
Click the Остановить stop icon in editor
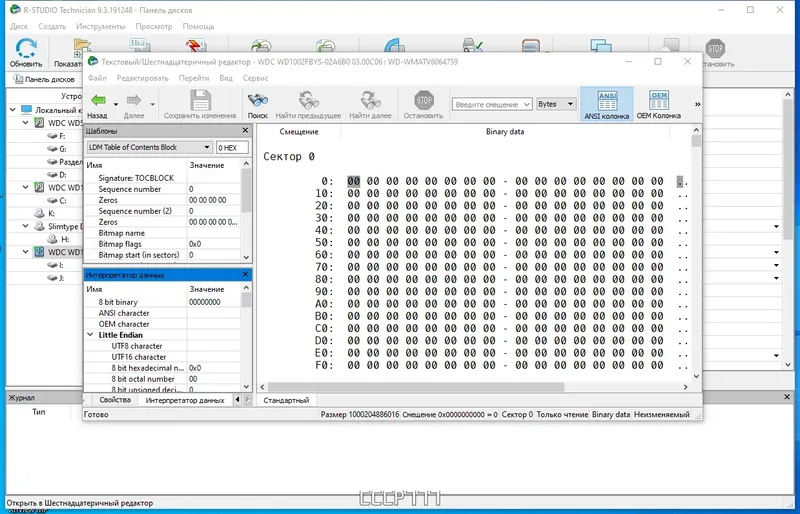(423, 100)
